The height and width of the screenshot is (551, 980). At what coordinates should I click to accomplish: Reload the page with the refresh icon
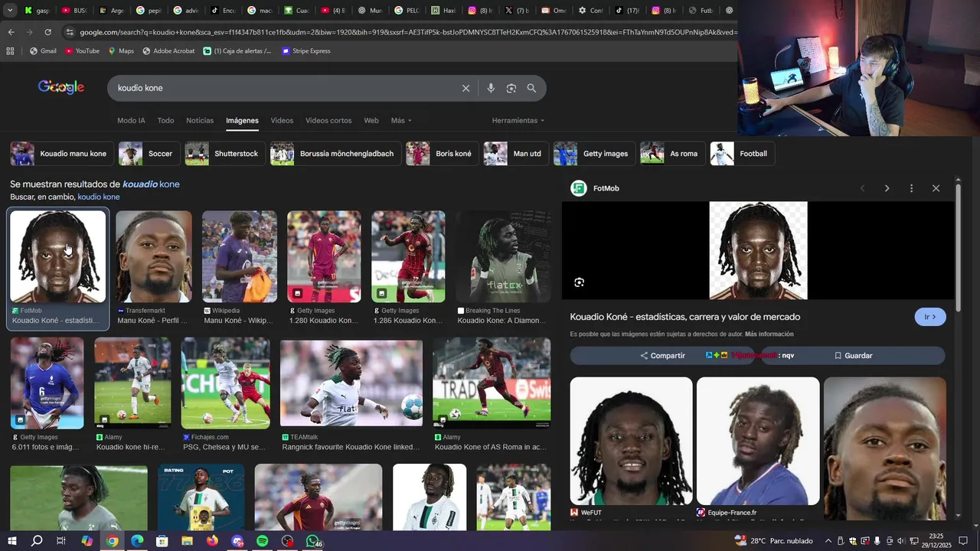click(47, 32)
